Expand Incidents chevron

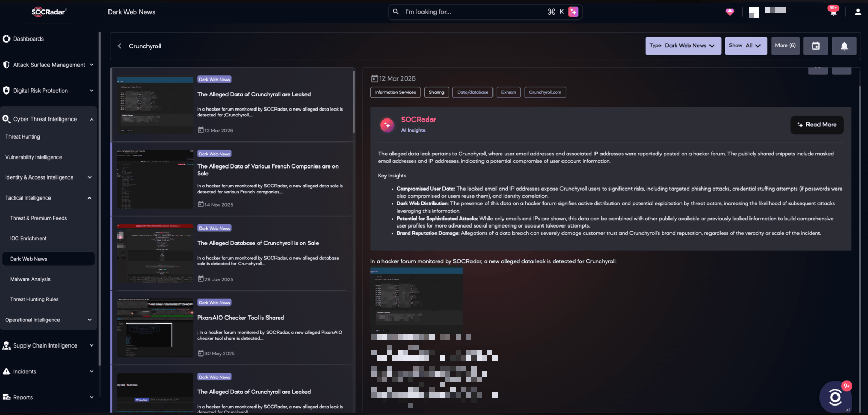pyautogui.click(x=91, y=371)
